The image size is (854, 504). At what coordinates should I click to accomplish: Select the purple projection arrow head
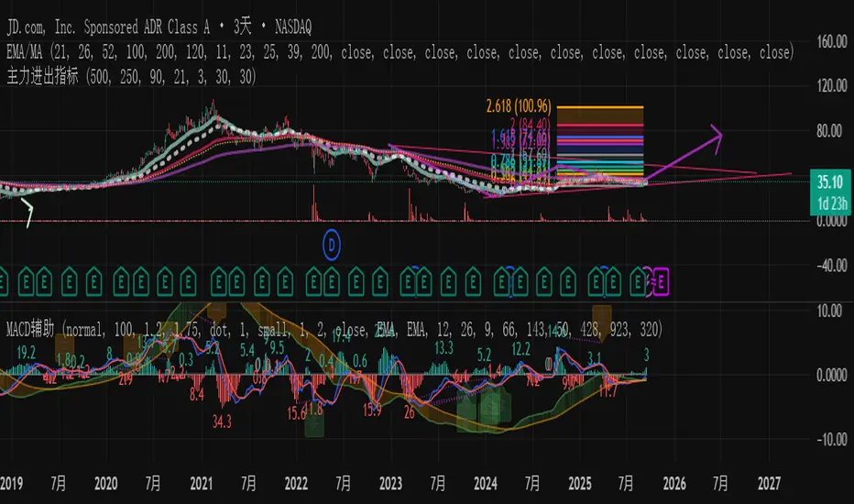coord(716,136)
